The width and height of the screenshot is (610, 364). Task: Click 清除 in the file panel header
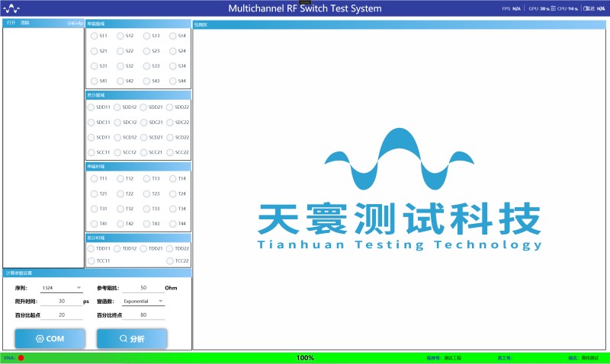pos(25,24)
